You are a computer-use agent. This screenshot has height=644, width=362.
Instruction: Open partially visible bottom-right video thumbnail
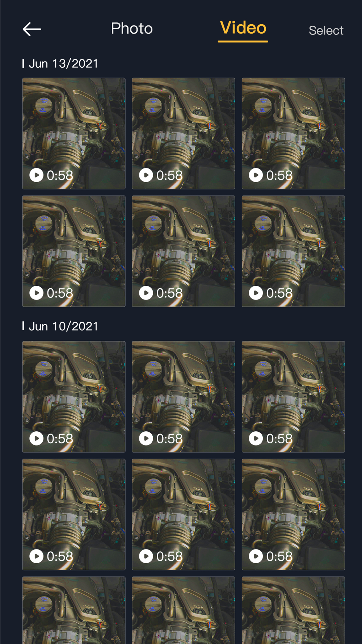293,610
